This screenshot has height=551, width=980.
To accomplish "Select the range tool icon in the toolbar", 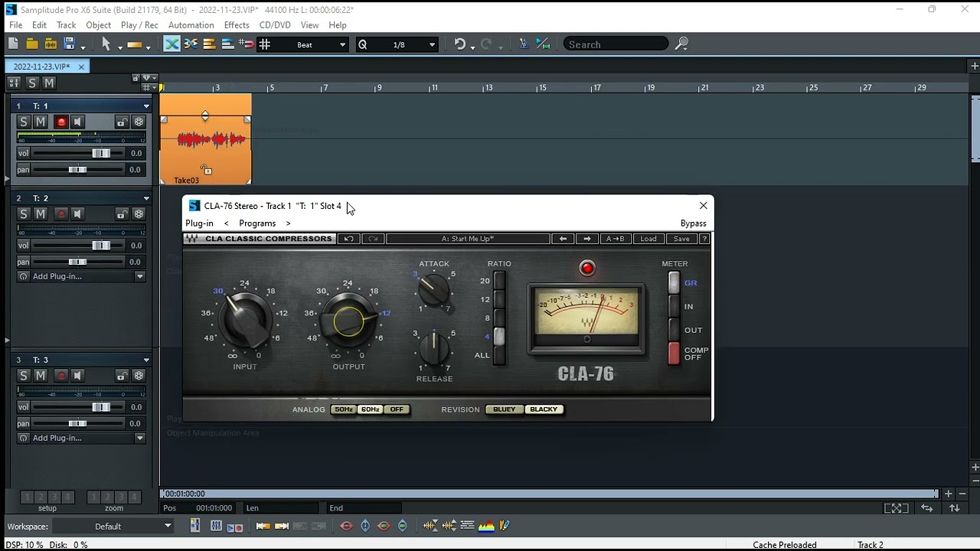I will pyautogui.click(x=135, y=44).
